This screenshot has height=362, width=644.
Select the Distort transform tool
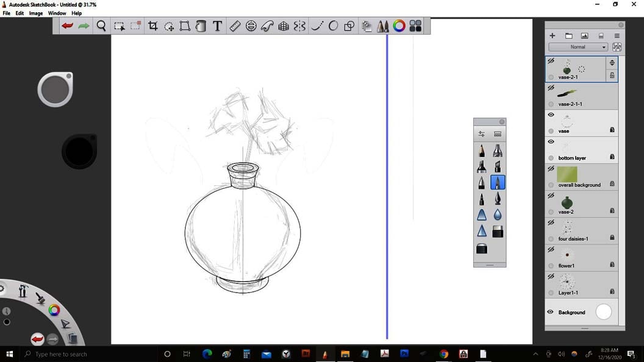tap(185, 26)
